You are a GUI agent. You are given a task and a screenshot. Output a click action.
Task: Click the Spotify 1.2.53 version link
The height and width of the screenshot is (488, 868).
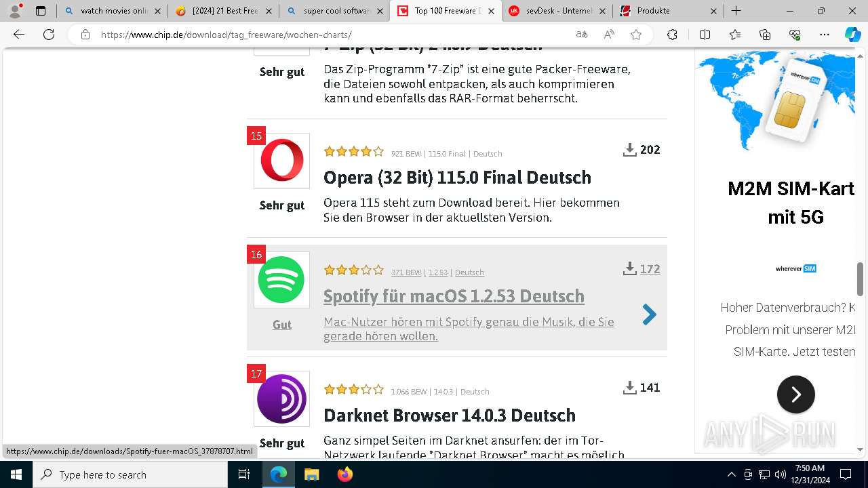click(x=438, y=272)
